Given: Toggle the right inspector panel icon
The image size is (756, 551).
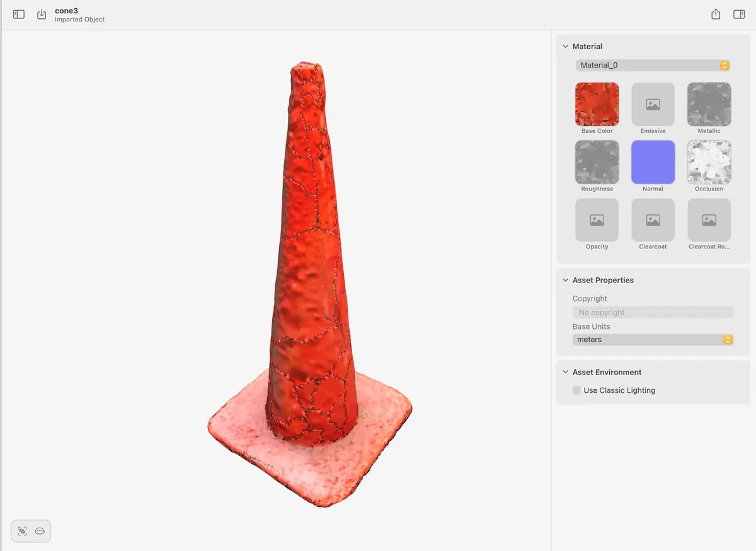Looking at the screenshot, I should 740,14.
